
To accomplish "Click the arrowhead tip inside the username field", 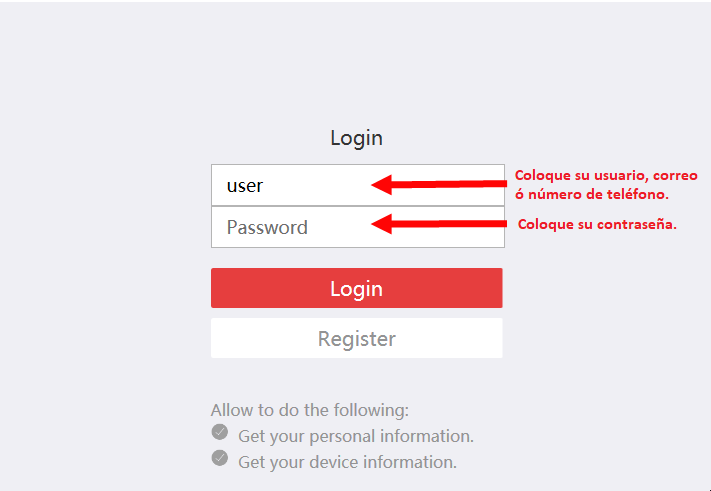I will tap(380, 185).
